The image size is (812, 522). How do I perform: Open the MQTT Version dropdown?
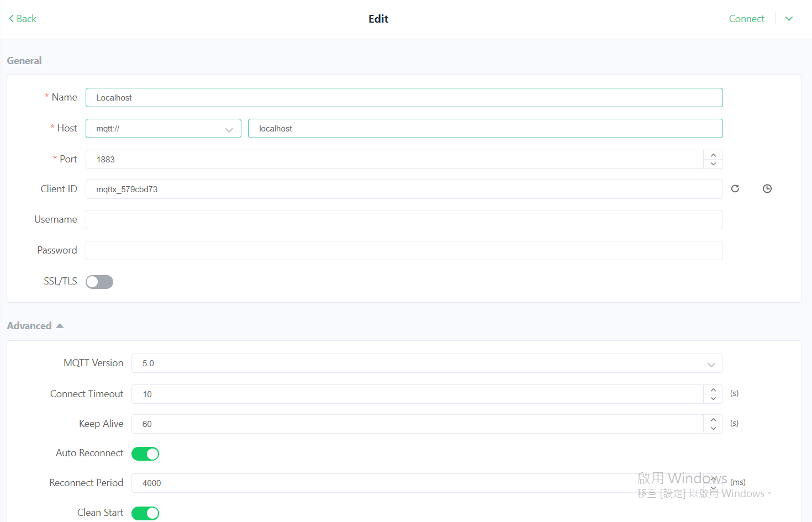pos(427,363)
